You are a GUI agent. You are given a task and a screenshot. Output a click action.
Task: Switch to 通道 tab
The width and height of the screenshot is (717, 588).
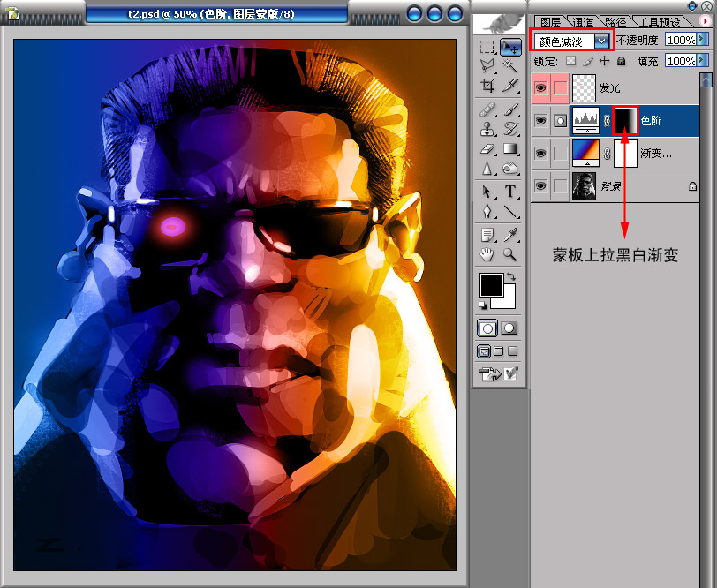coord(583,22)
